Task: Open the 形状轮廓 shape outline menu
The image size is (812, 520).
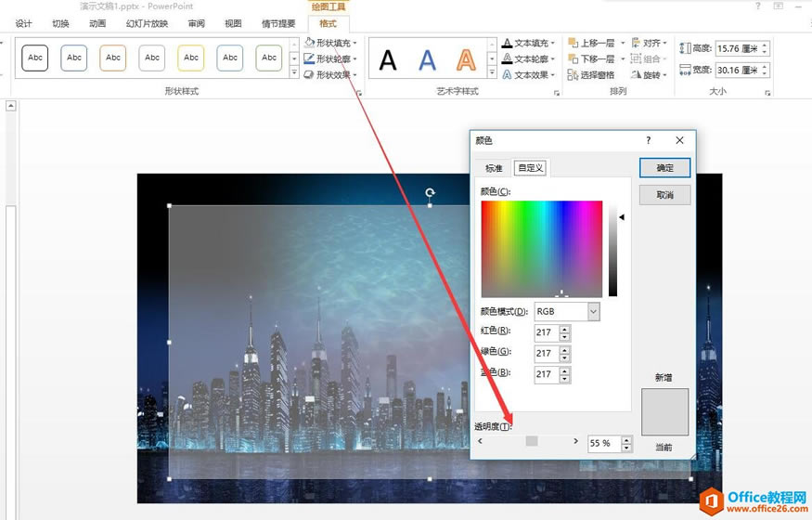Action: [329, 59]
